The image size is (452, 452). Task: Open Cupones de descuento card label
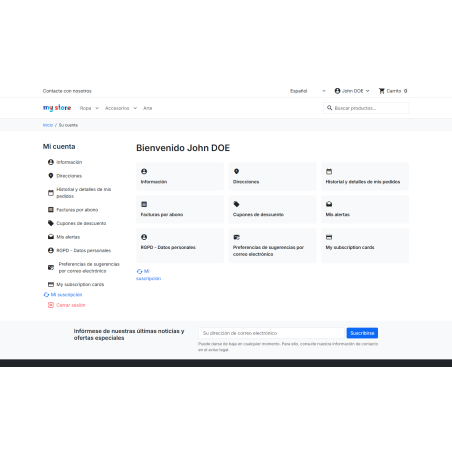click(x=258, y=214)
